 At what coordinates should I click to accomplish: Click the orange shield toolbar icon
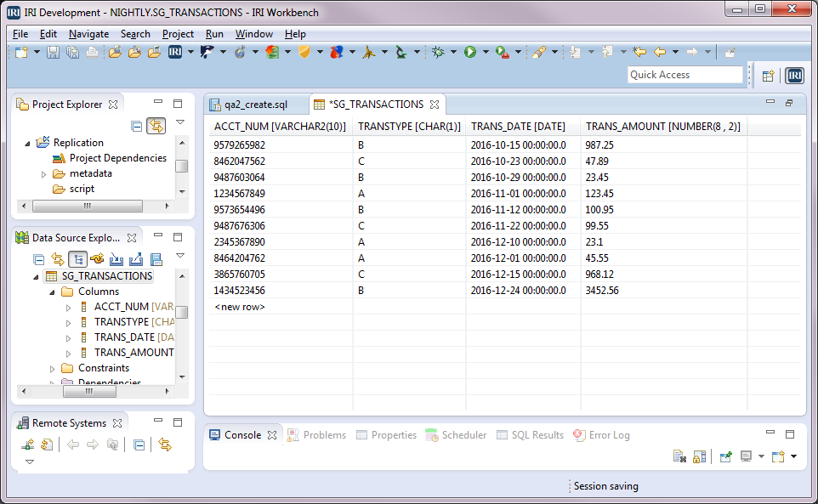304,52
